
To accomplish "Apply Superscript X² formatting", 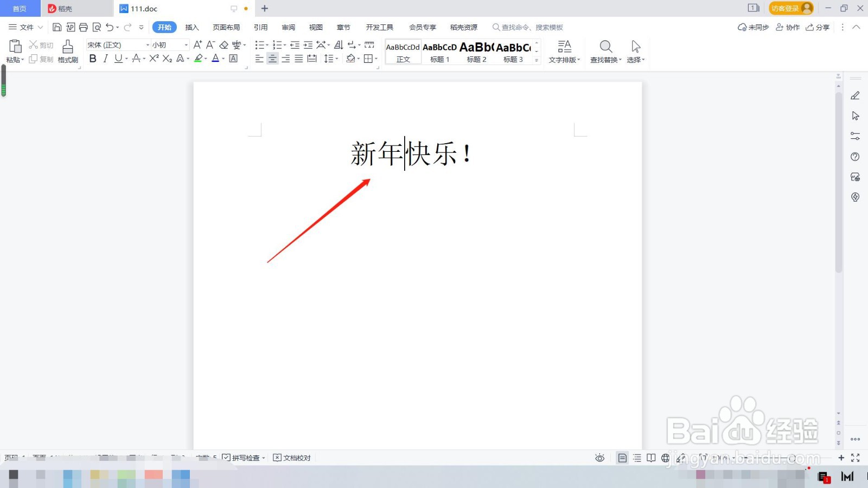I will point(154,59).
